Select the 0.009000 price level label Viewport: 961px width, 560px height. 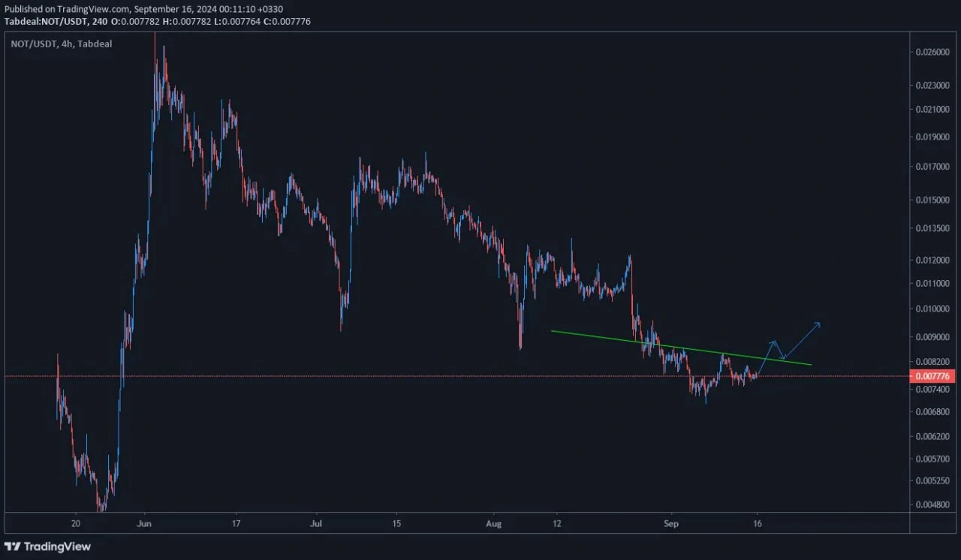(933, 337)
